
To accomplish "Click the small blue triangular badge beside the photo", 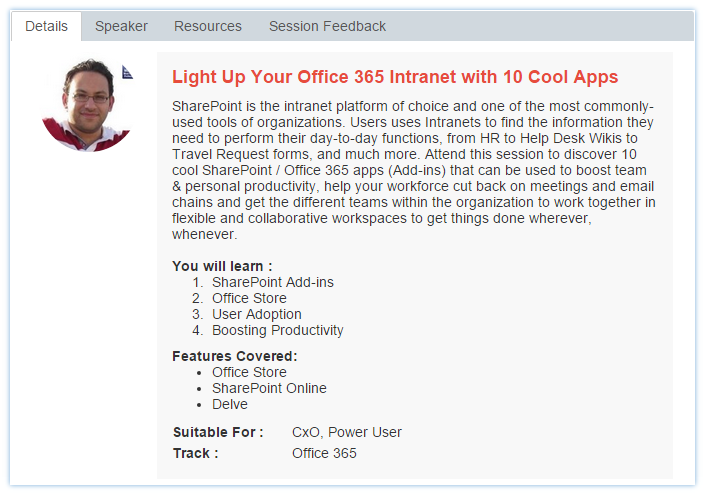I will pos(127,72).
